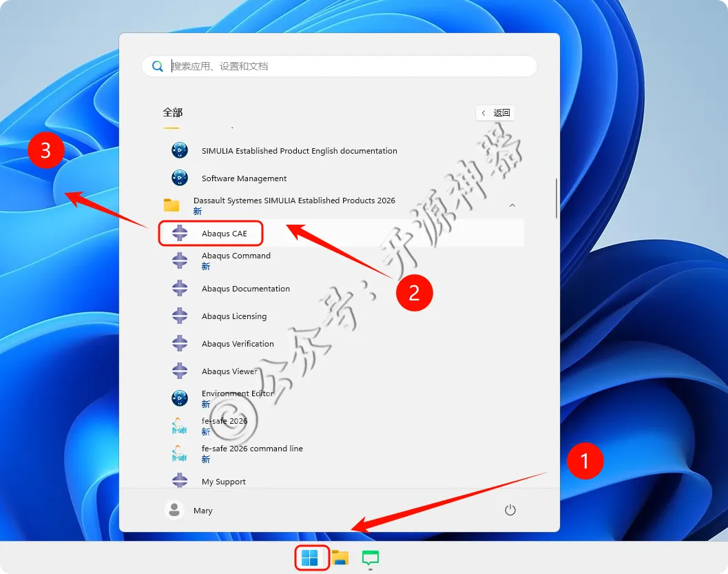Click the "Mary" account name
The height and width of the screenshot is (574, 728).
pos(203,511)
